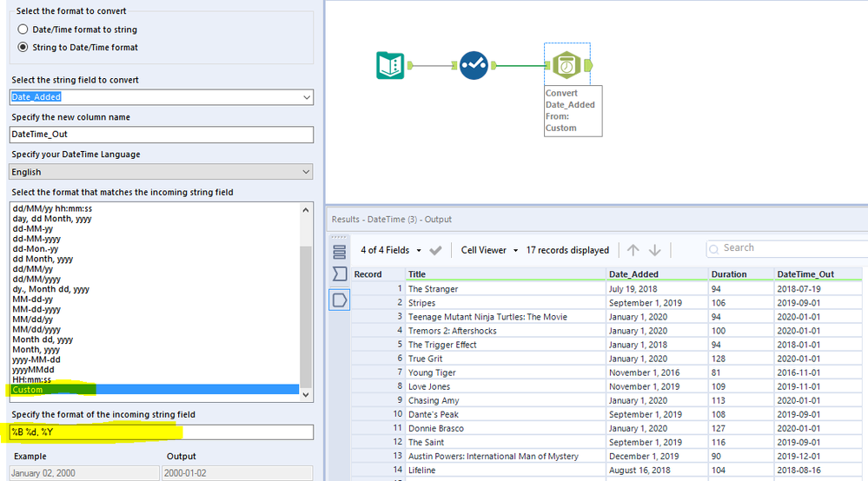868x481 pixels.
Task: Select the Young Tiger title cell
Action: coord(506,372)
